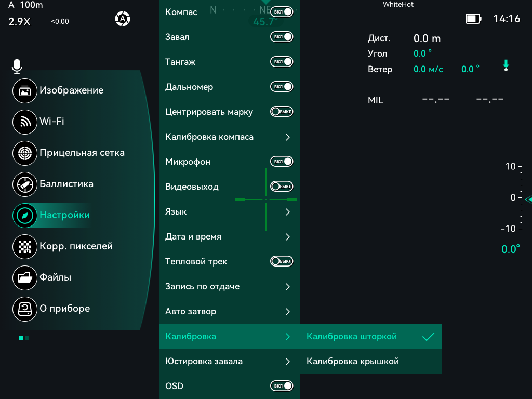
Task: Click the pitch scale pointer arrow
Action: [528, 199]
